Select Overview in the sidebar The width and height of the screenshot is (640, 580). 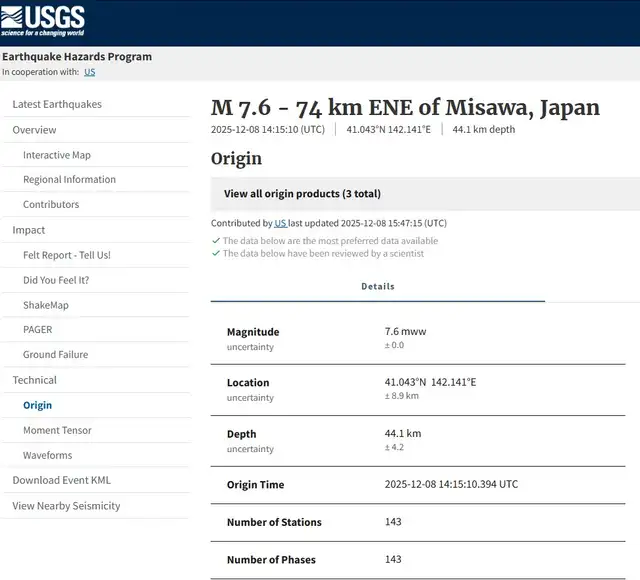click(x=34, y=130)
